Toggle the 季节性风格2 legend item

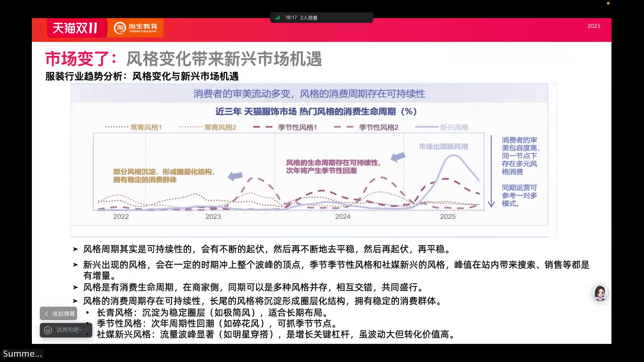(378, 127)
